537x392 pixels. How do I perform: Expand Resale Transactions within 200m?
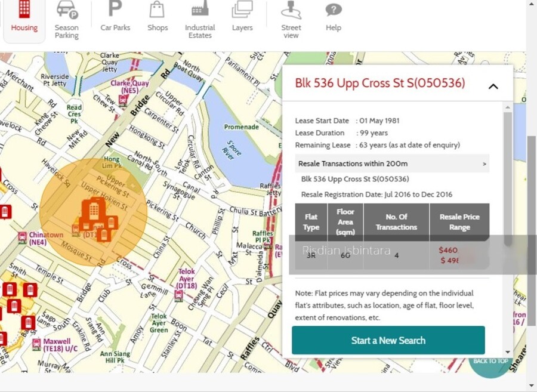click(392, 163)
